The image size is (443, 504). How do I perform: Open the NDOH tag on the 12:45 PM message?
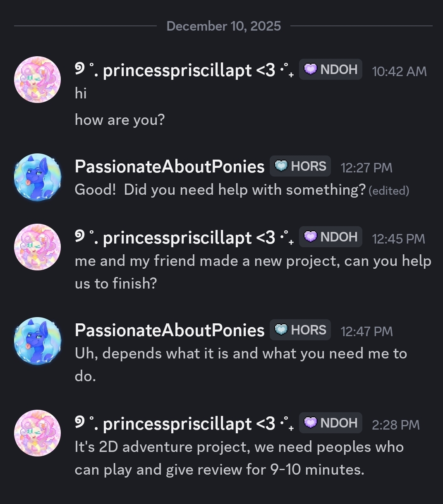click(330, 237)
